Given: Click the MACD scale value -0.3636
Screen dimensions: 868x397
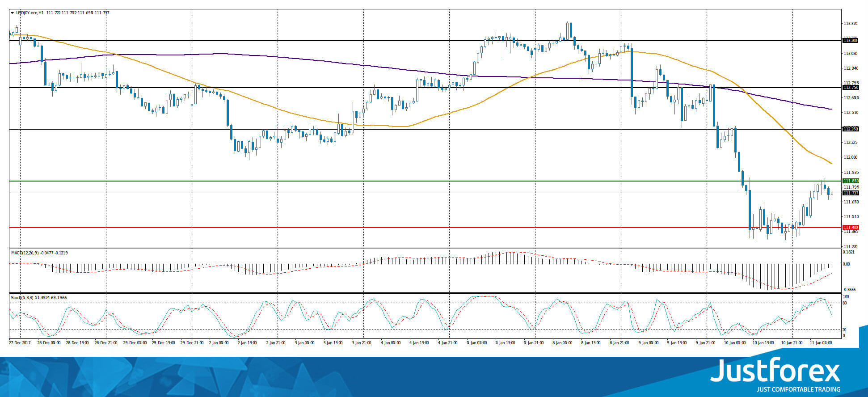Looking at the screenshot, I should click(849, 290).
